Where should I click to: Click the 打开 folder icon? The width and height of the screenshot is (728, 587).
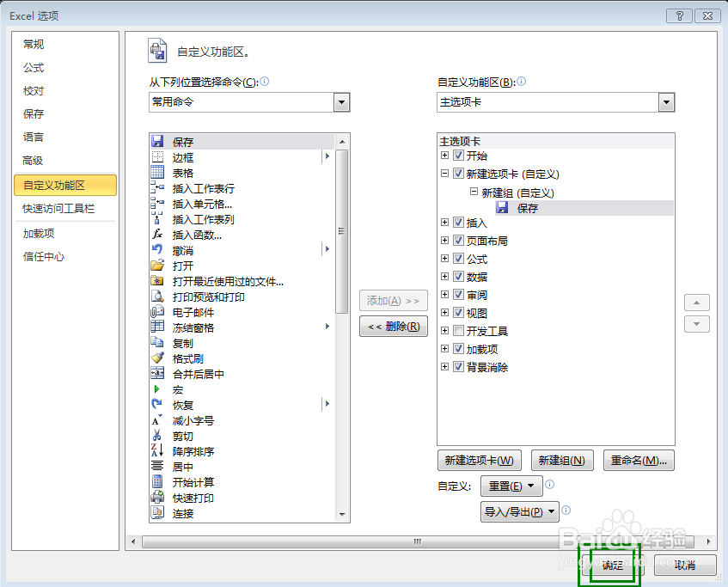click(157, 266)
